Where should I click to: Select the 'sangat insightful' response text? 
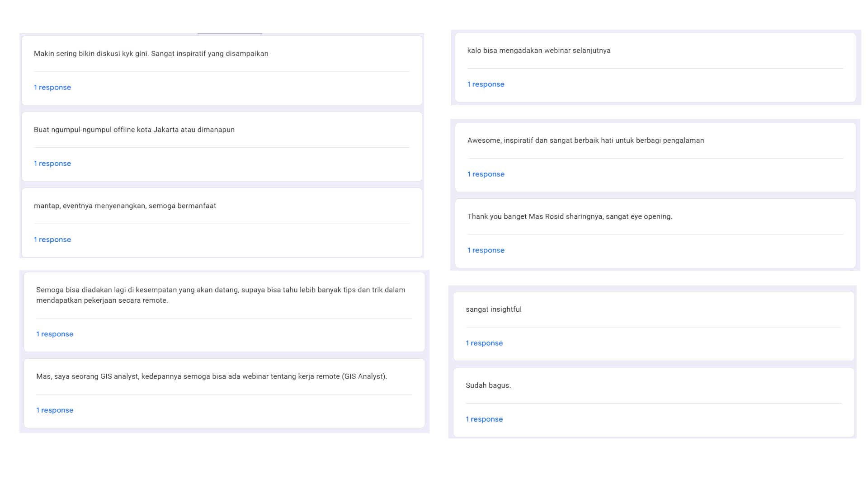[494, 310]
